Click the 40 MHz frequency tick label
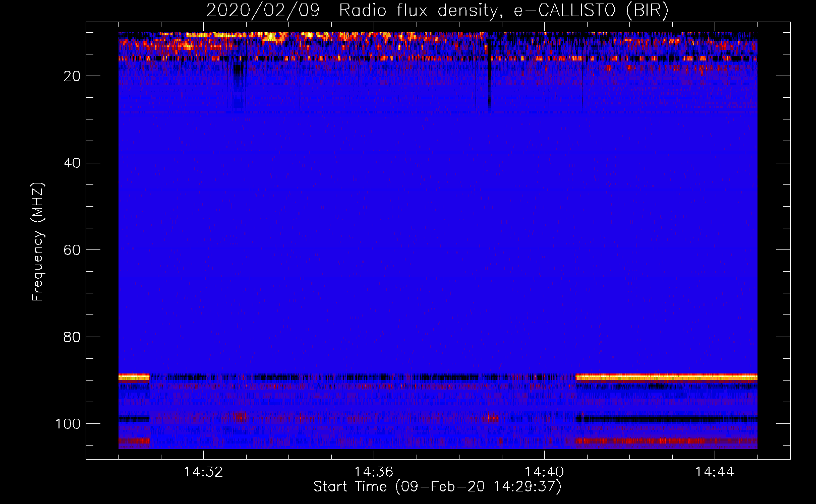The width and height of the screenshot is (816, 504). click(72, 163)
